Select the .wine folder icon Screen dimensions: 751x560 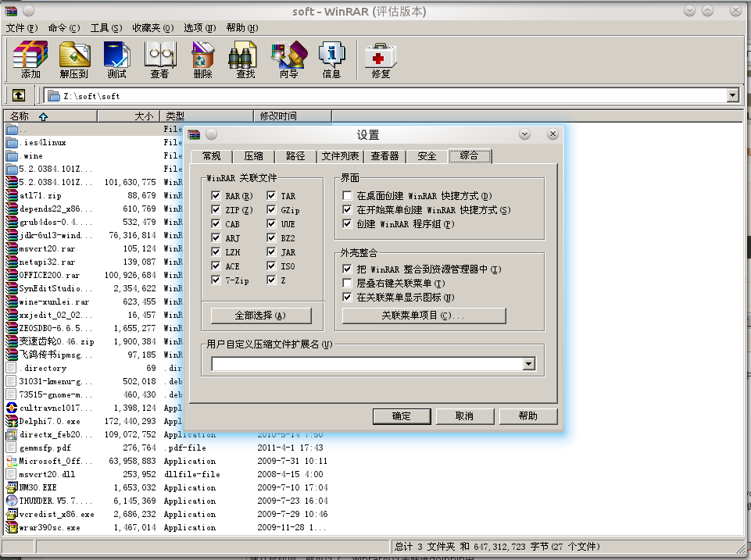click(12, 156)
